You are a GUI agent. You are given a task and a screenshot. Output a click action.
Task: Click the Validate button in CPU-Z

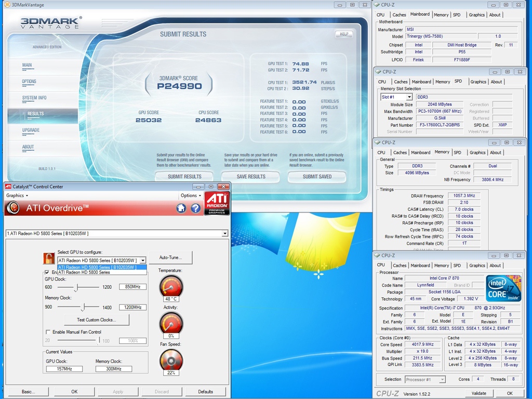[x=478, y=393]
